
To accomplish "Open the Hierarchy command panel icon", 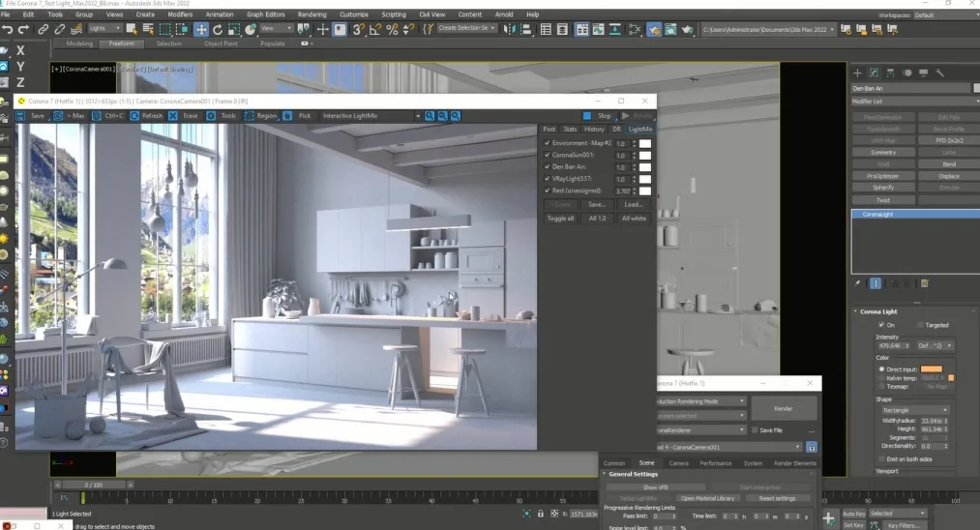I will click(891, 73).
